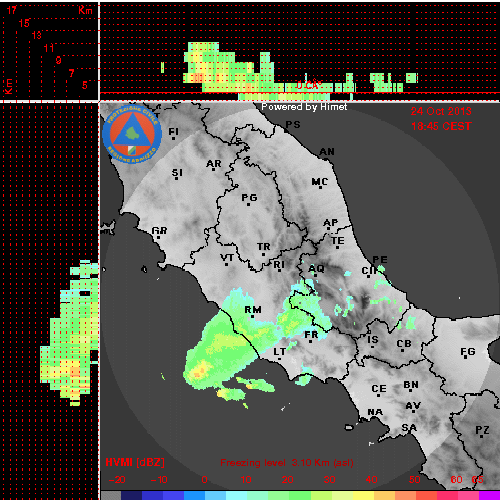The image size is (500, 500).
Task: Click the HVMI [dBZ] product label
Action: tap(135, 462)
